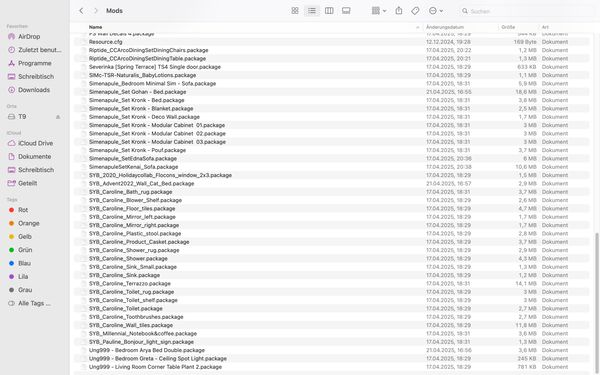
Task: Select Simenapule_Set Kronk - Modular Cabinet 02.package
Action: (332, 134)
